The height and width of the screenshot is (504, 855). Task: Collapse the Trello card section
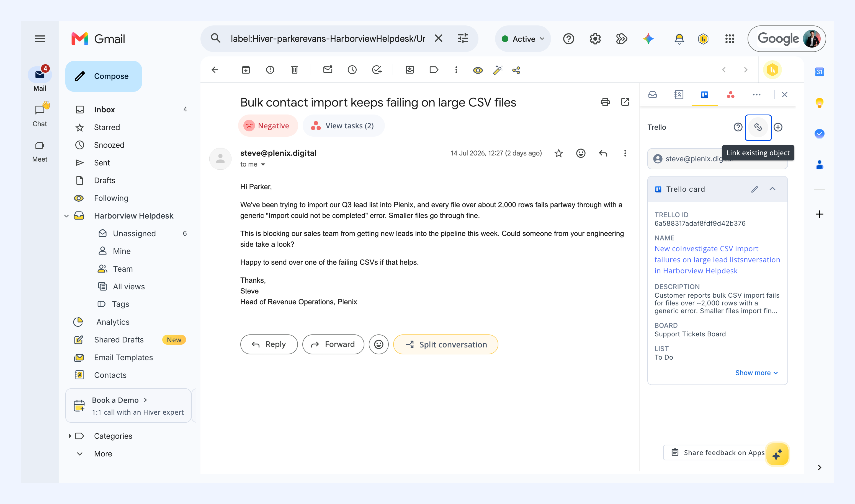coord(772,189)
